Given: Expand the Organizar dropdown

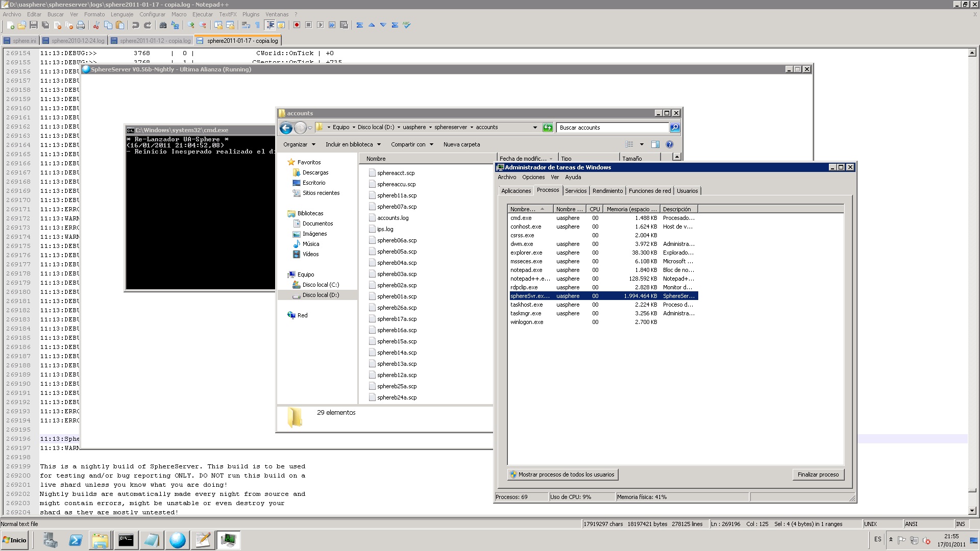Looking at the screenshot, I should point(299,144).
